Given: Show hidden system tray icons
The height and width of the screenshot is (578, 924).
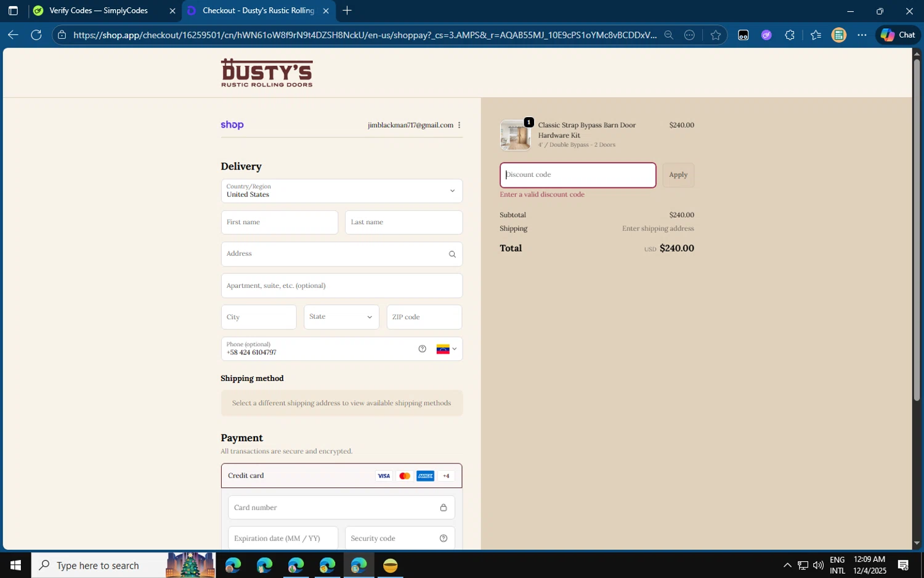Looking at the screenshot, I should click(787, 565).
